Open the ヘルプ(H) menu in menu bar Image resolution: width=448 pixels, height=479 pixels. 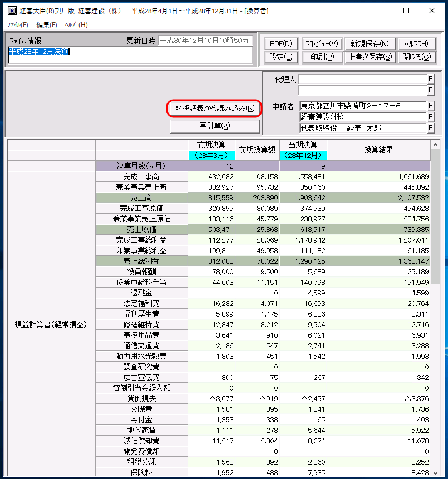76,25
